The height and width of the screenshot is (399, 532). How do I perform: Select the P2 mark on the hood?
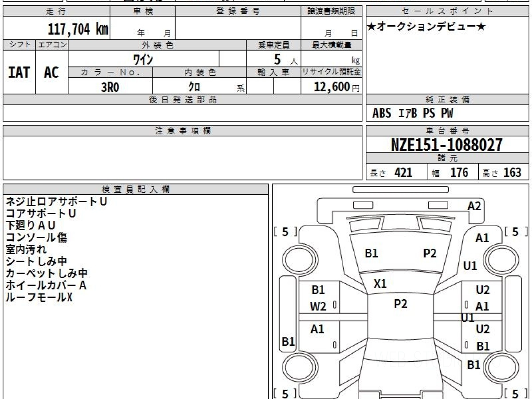[430, 253]
